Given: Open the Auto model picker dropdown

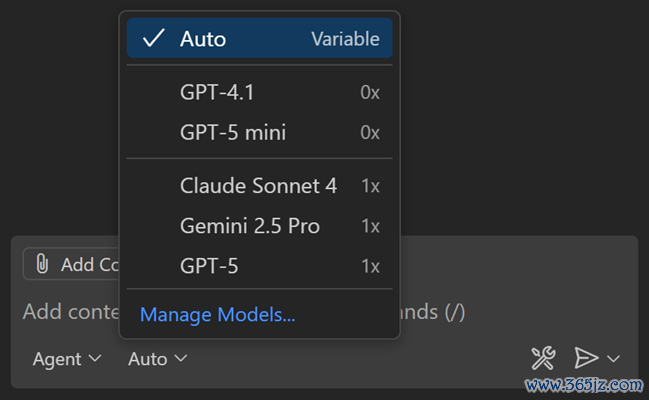Looking at the screenshot, I should (157, 358).
